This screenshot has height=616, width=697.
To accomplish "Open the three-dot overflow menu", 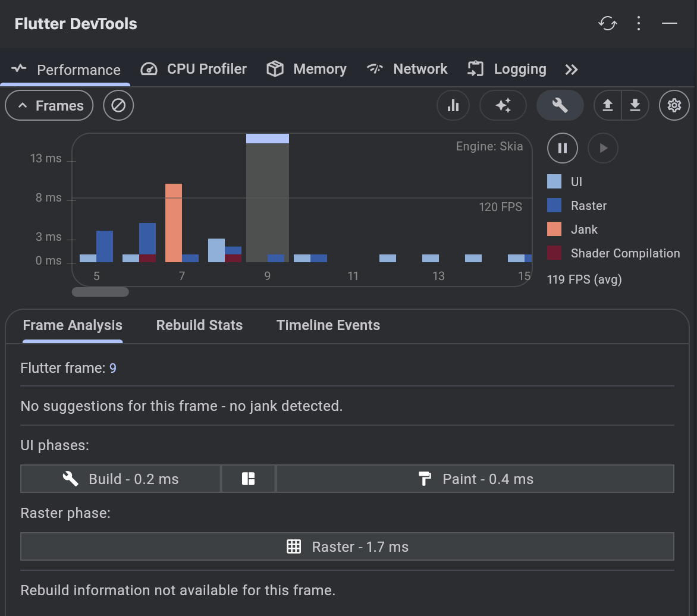I will (x=639, y=24).
